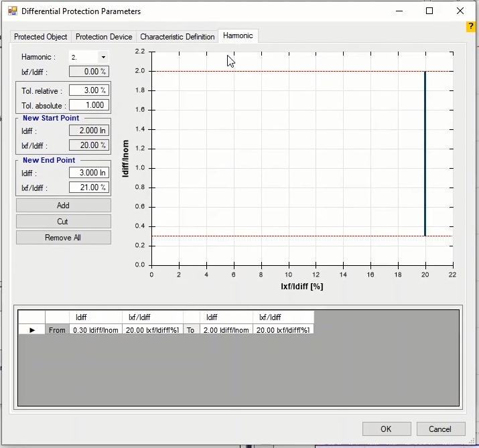Click the yellow help question mark icon

coord(471,27)
